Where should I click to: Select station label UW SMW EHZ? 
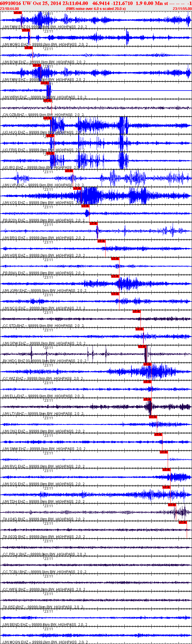[15, 449]
